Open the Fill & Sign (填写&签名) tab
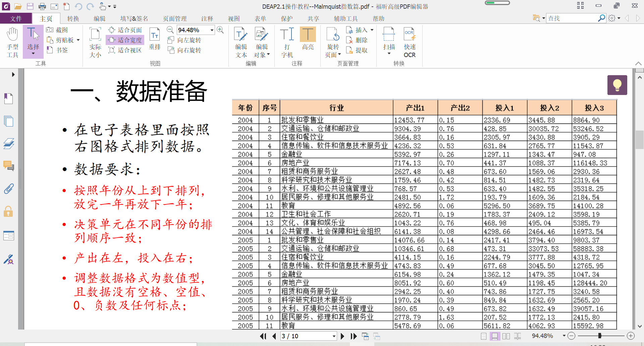Image resolution: width=644 pixels, height=346 pixels. tap(134, 18)
